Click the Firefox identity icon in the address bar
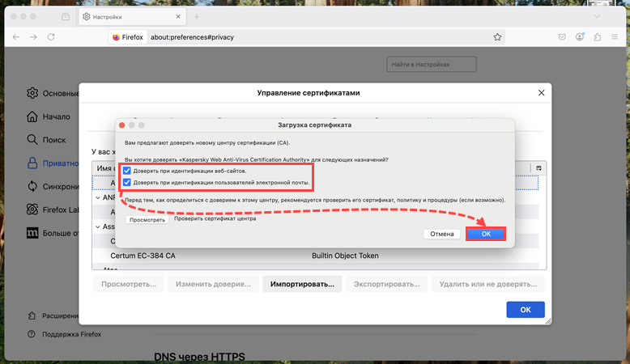 tap(128, 37)
